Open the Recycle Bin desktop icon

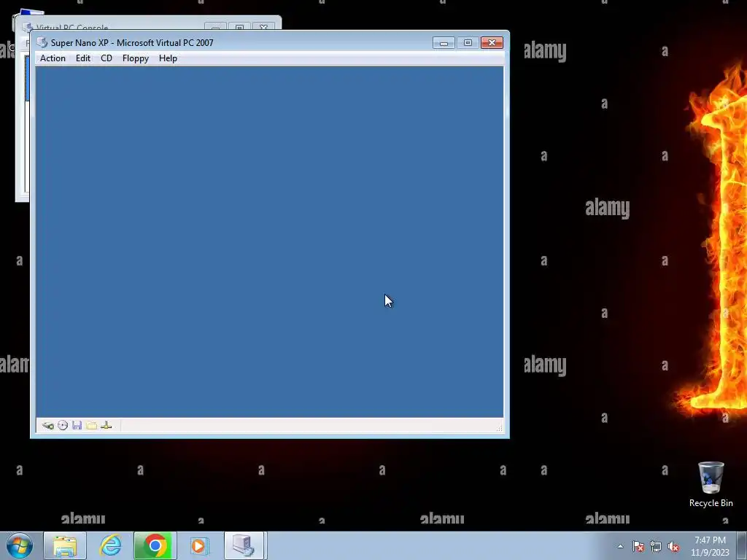coord(711,484)
